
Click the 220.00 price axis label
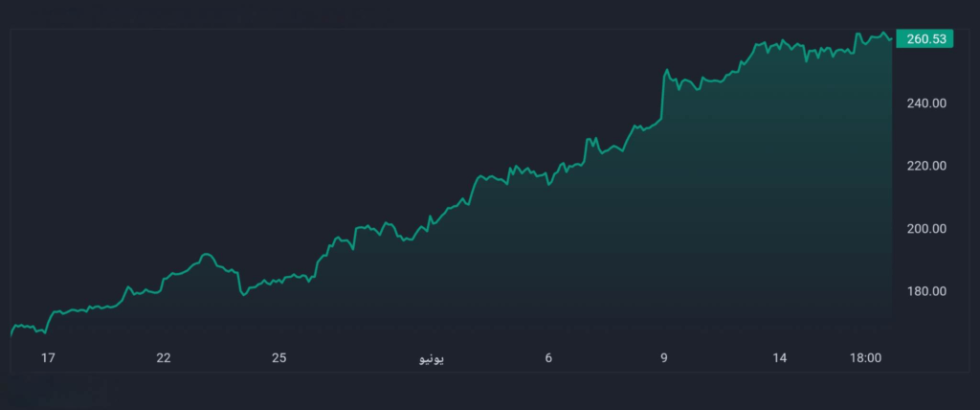926,166
